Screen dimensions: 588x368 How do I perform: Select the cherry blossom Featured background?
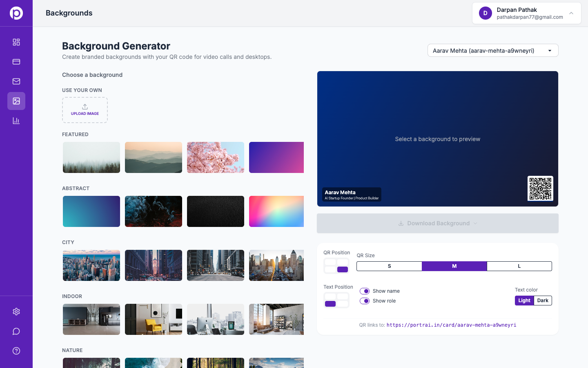click(216, 157)
